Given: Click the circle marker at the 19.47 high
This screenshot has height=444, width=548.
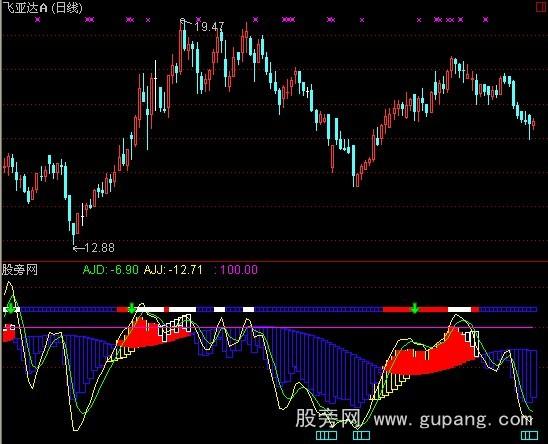Looking at the screenshot, I should pyautogui.click(x=182, y=21).
